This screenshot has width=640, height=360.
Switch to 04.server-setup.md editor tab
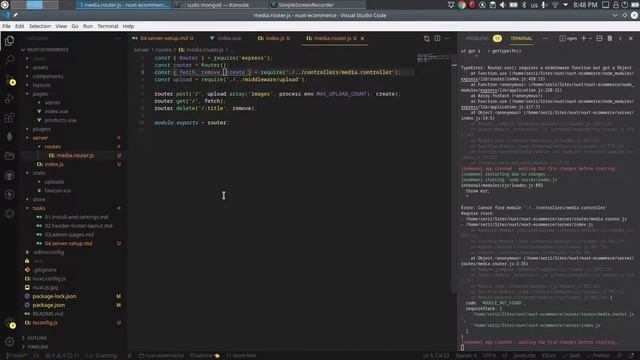coord(163,38)
